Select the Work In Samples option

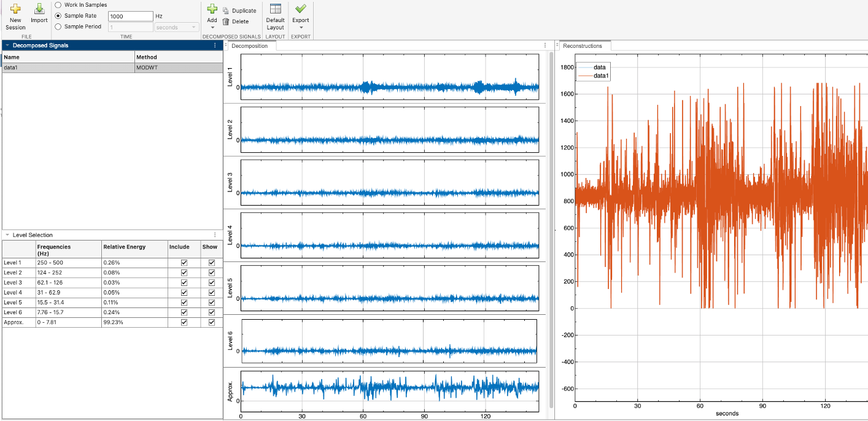click(58, 5)
